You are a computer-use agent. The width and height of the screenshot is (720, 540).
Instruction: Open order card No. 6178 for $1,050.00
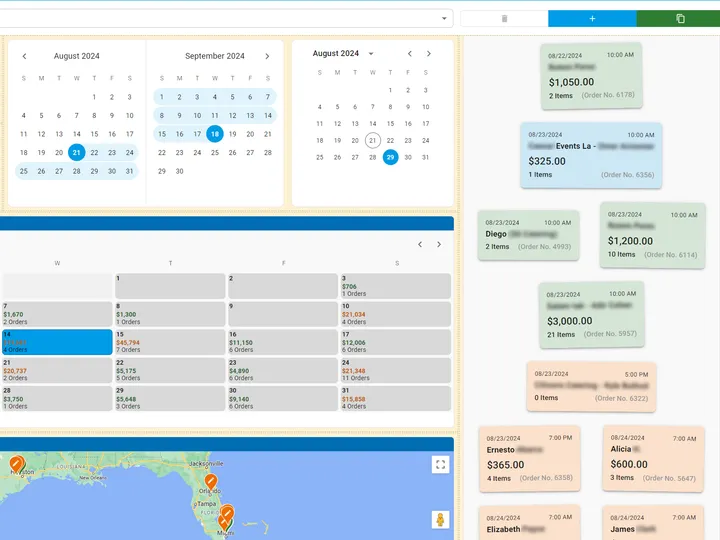click(x=591, y=76)
